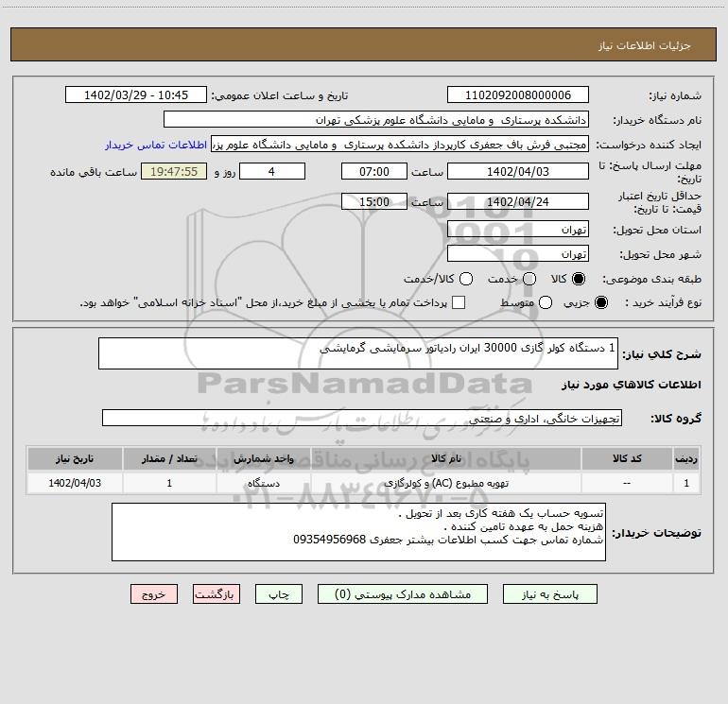Select the متوسط purchase type radio
The height and width of the screenshot is (704, 728).
[546, 302]
